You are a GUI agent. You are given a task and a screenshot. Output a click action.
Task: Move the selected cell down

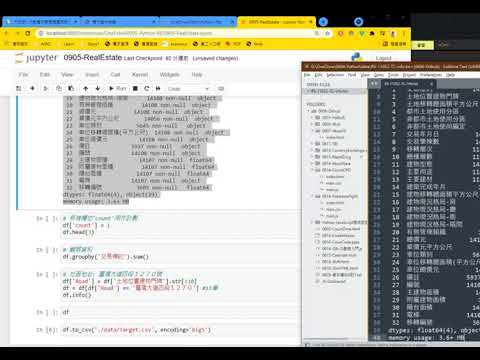98,88
